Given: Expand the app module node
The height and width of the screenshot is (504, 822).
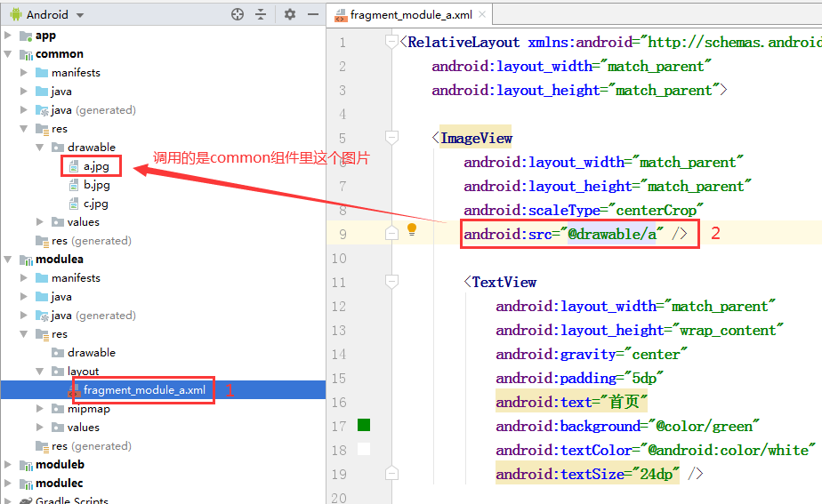Looking at the screenshot, I should (x=8, y=35).
